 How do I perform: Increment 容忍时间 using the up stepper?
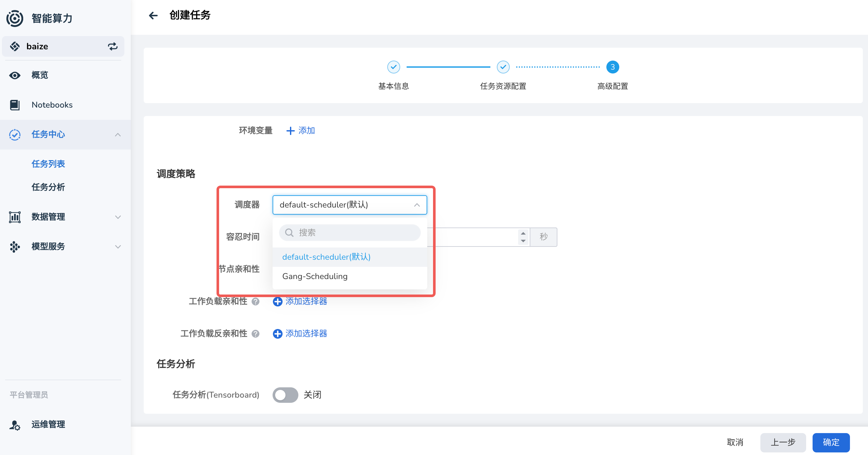(523, 233)
